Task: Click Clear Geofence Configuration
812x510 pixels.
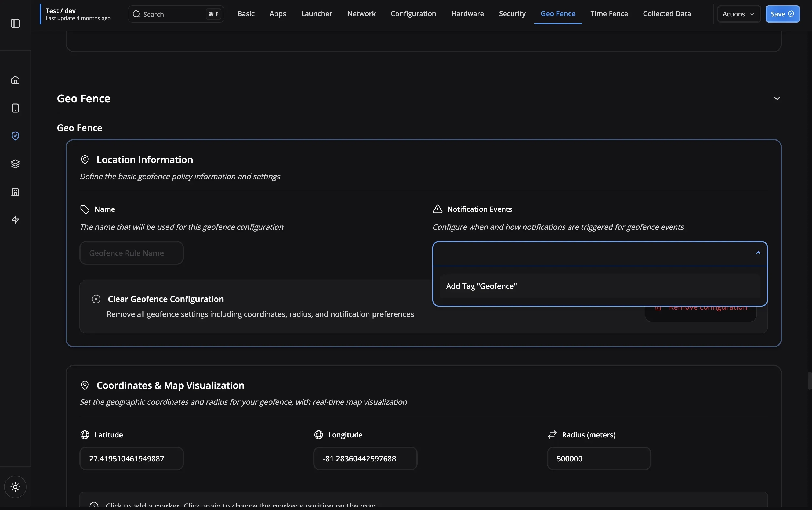Action: click(165, 299)
